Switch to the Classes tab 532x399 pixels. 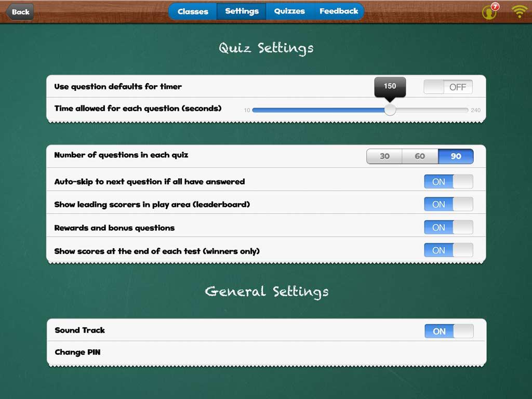pyautogui.click(x=193, y=11)
